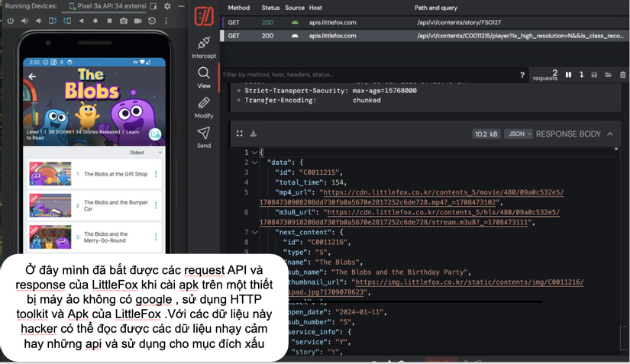Image resolution: width=630 pixels, height=364 pixels.
Task: Collapse JSON root object at line 1
Action: pyautogui.click(x=254, y=153)
